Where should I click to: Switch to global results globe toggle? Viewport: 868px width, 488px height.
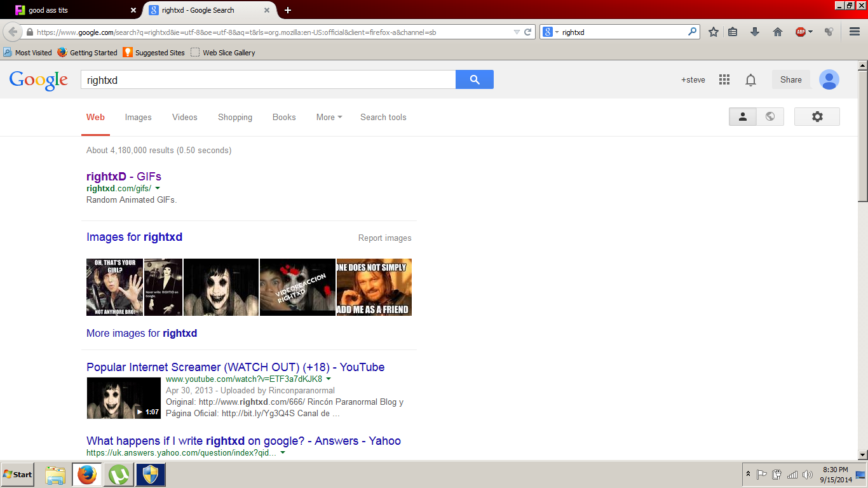770,117
